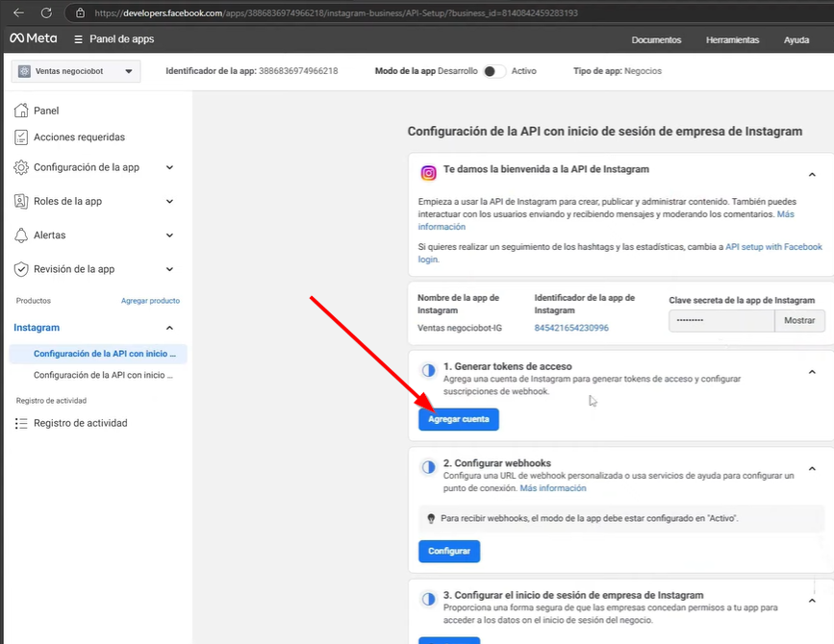This screenshot has width=834, height=644.
Task: Click the Registro de actividad list icon
Action: (x=21, y=424)
